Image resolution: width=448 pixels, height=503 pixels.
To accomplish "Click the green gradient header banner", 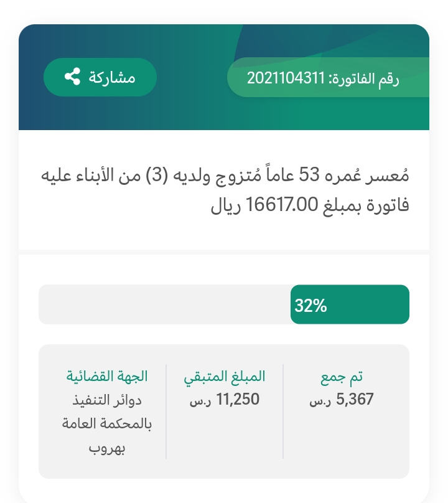I will (x=224, y=77).
